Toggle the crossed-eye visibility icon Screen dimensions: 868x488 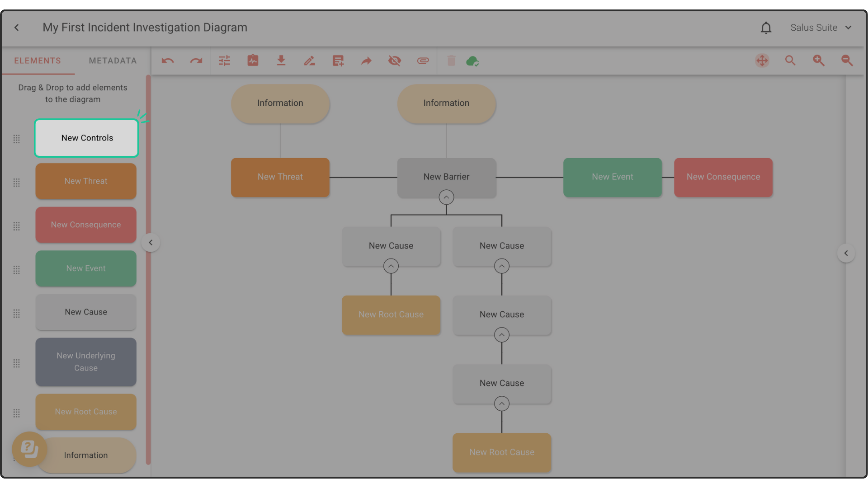point(395,61)
